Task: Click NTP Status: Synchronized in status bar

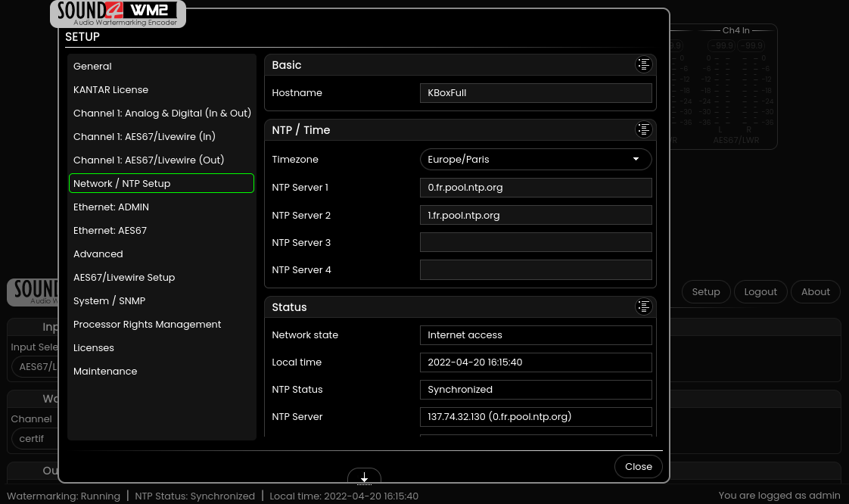Action: 195,496
